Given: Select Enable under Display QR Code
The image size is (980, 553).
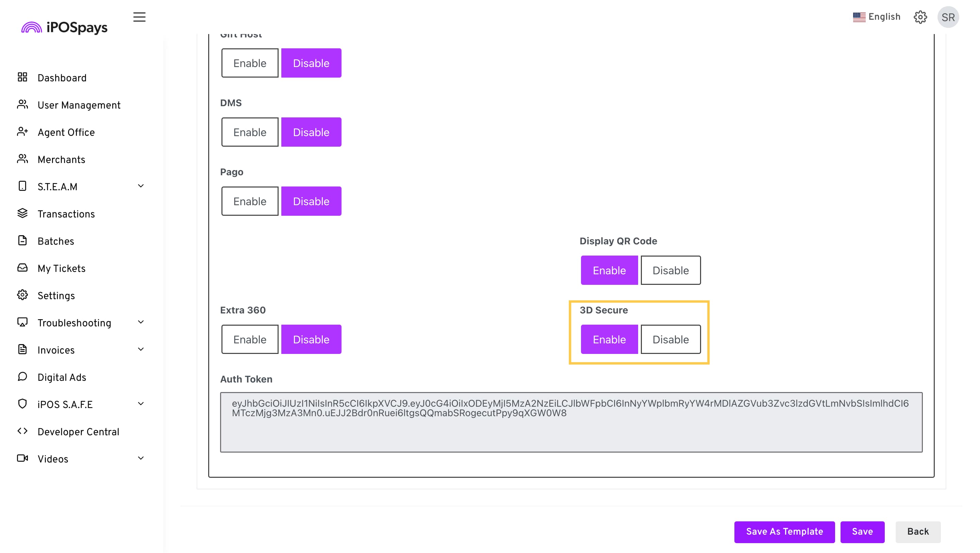Looking at the screenshot, I should tap(609, 271).
